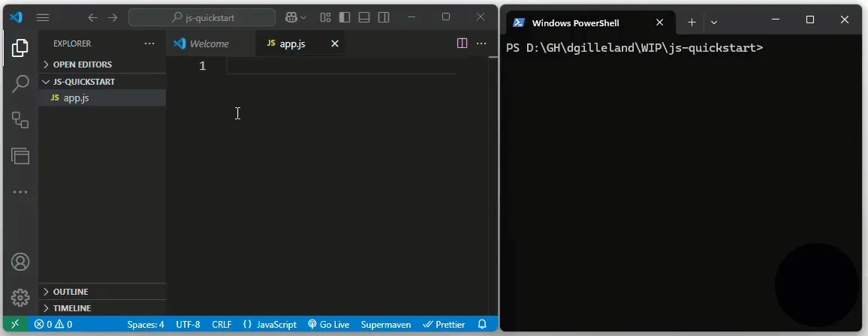The height and width of the screenshot is (336, 868).
Task: Start Go Live server
Action: tap(328, 325)
